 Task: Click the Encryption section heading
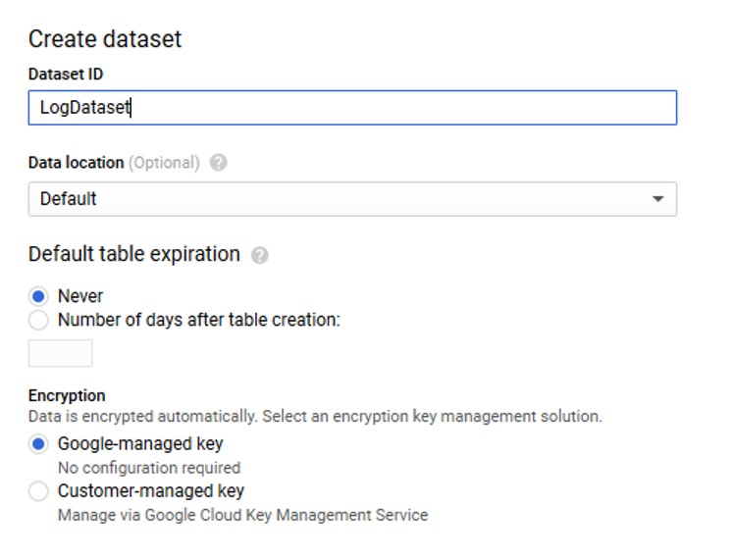coord(67,396)
